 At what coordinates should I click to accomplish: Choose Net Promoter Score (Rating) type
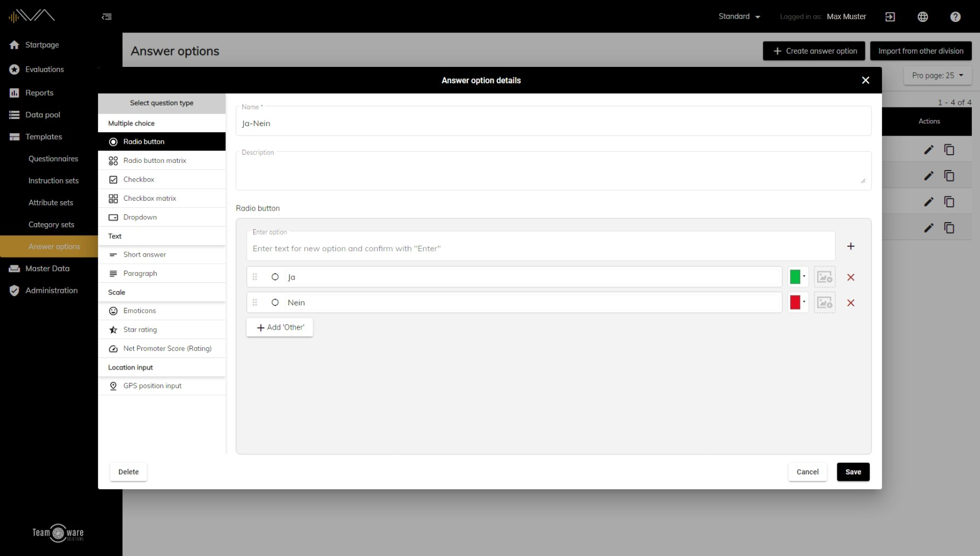tap(162, 348)
